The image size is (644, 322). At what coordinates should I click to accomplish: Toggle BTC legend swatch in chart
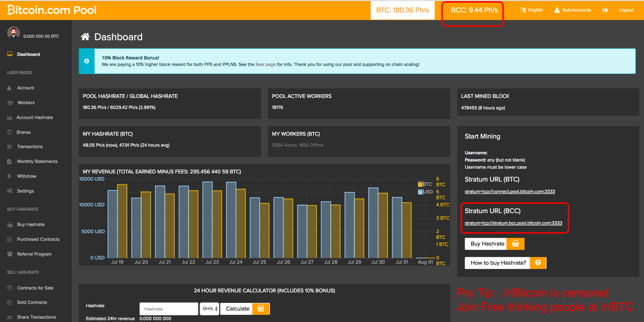pos(420,184)
